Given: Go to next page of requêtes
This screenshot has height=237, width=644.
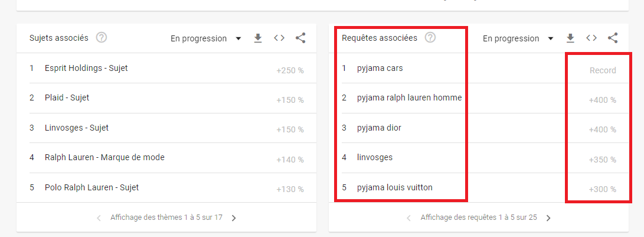Looking at the screenshot, I should (x=548, y=218).
